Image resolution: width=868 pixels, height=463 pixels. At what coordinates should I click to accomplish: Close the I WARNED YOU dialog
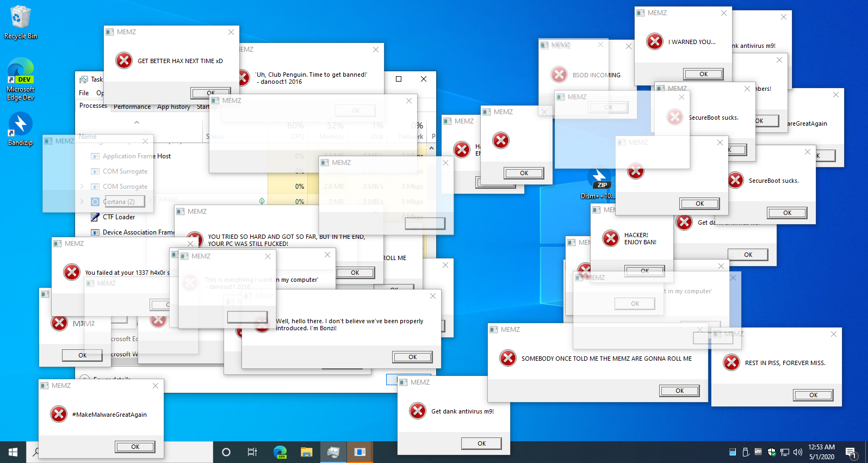pos(723,13)
